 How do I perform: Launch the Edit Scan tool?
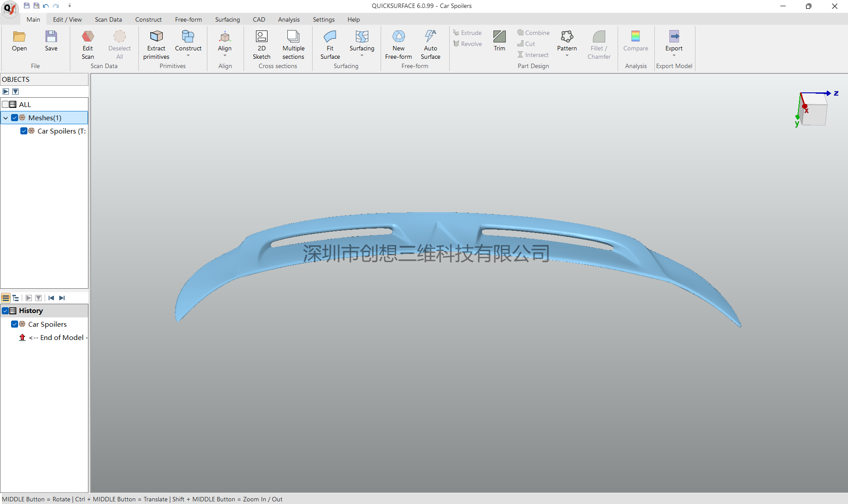point(88,45)
